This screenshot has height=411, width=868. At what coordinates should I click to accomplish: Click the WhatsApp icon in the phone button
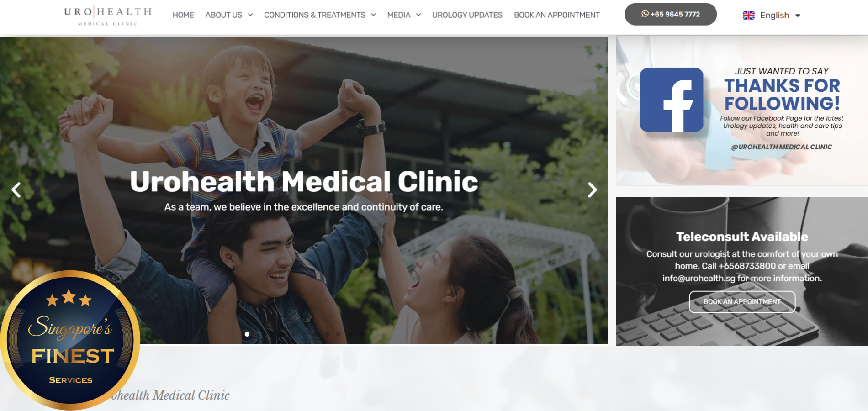[x=645, y=14]
